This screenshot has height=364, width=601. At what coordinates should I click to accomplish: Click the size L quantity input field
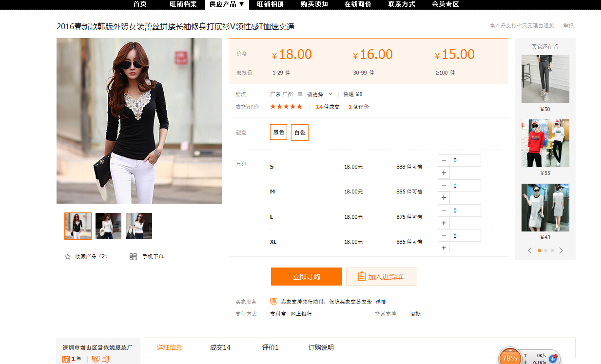pos(465,211)
